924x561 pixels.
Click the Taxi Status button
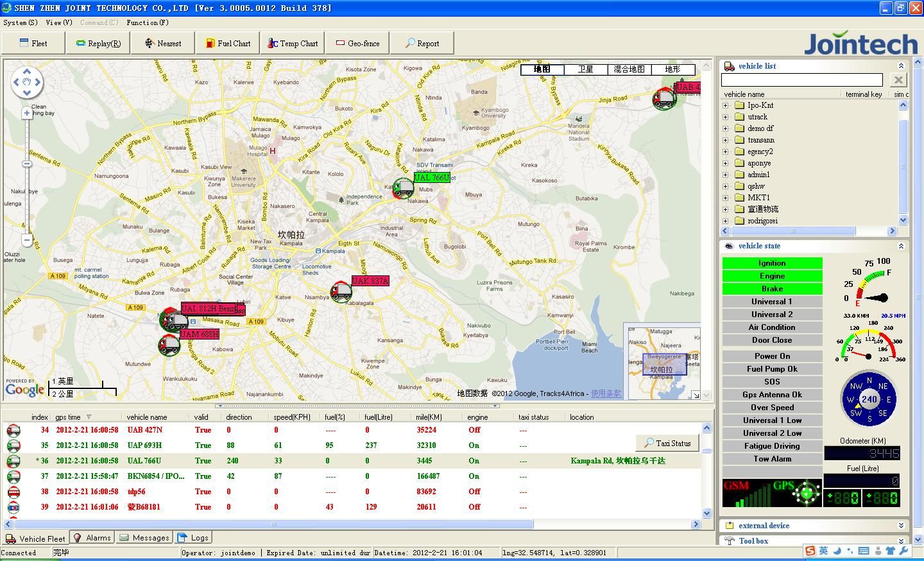pos(667,443)
